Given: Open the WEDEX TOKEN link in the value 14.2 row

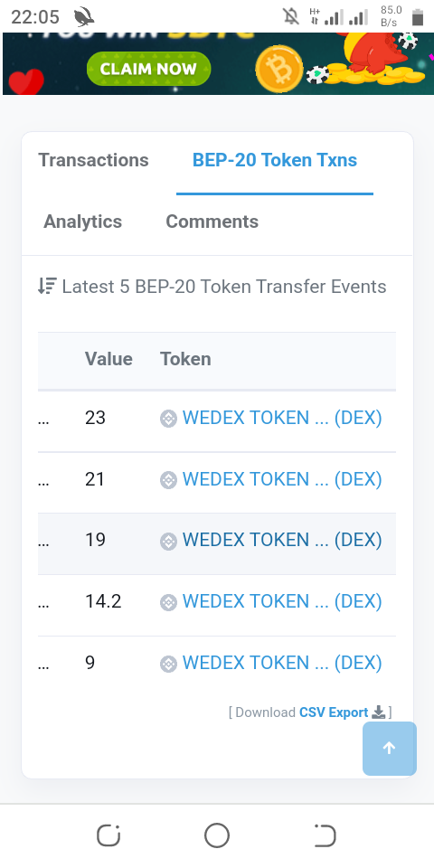Looking at the screenshot, I should click(x=282, y=601).
